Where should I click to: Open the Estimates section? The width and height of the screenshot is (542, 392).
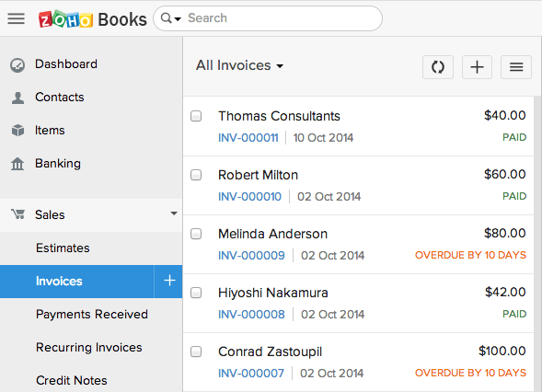(x=63, y=248)
